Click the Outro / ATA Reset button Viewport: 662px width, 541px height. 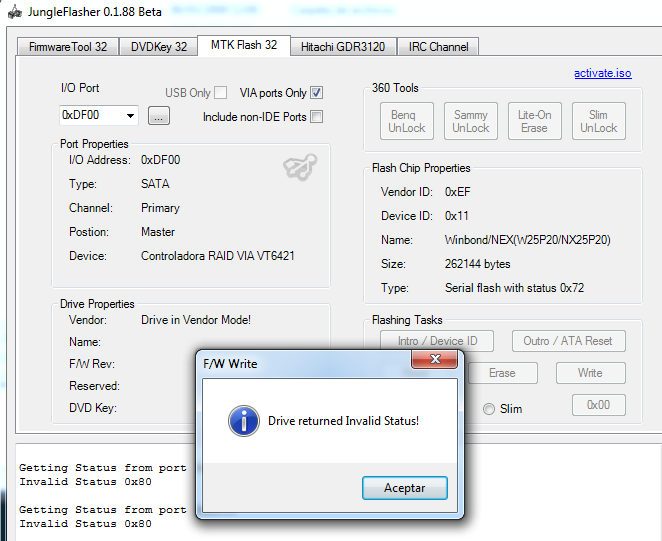[568, 341]
